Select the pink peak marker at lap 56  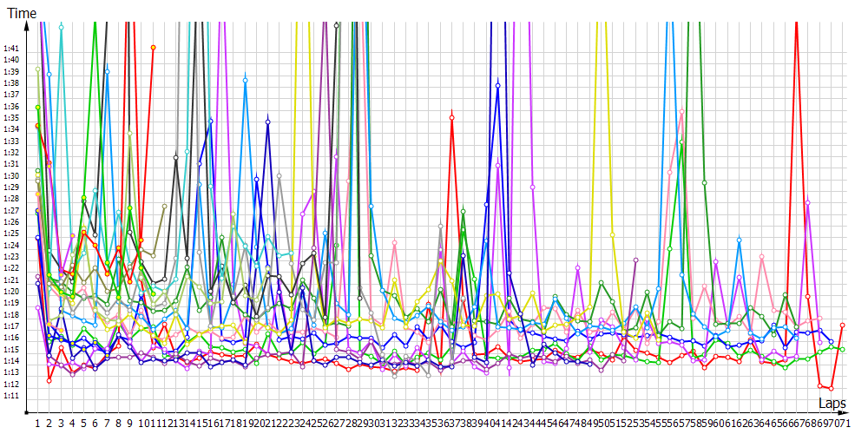tap(681, 111)
